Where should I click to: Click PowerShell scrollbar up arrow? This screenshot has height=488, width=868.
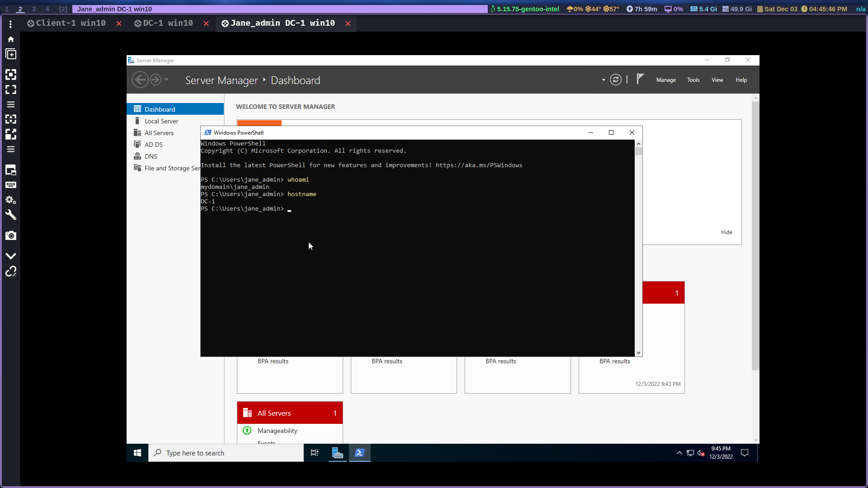tap(638, 144)
